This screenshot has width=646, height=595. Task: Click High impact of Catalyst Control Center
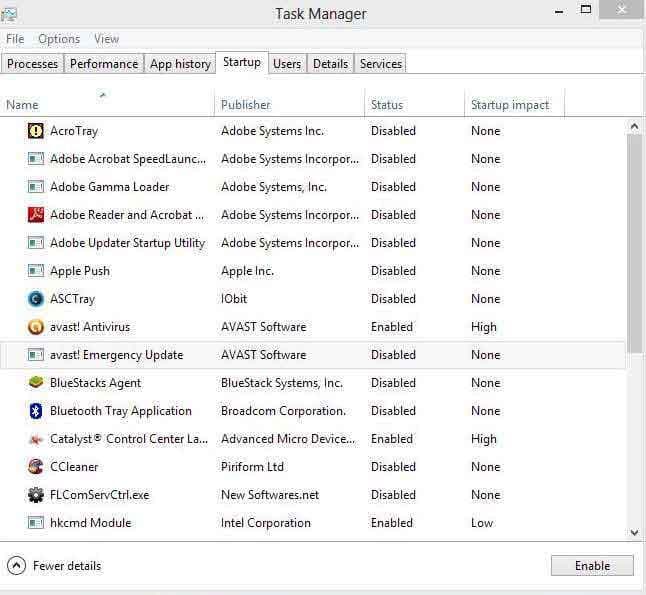(x=484, y=439)
